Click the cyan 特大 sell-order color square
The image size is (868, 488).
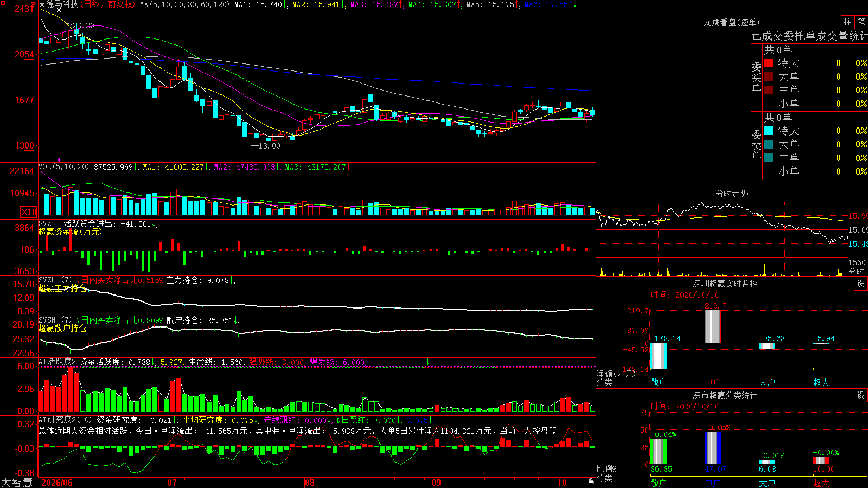click(768, 131)
